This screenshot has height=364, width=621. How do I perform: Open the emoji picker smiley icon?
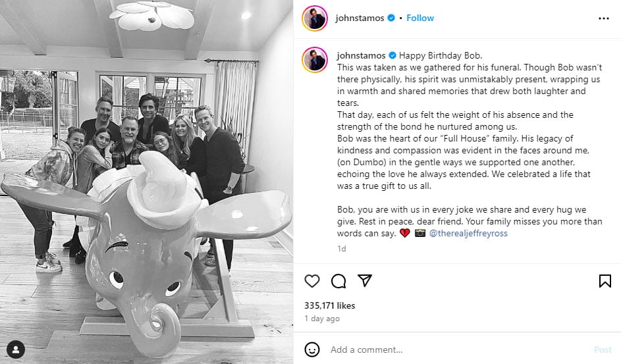312,350
